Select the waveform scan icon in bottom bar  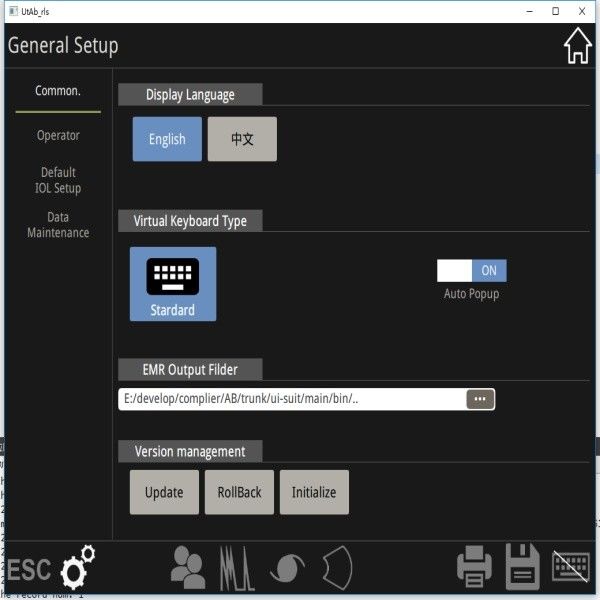[x=237, y=567]
